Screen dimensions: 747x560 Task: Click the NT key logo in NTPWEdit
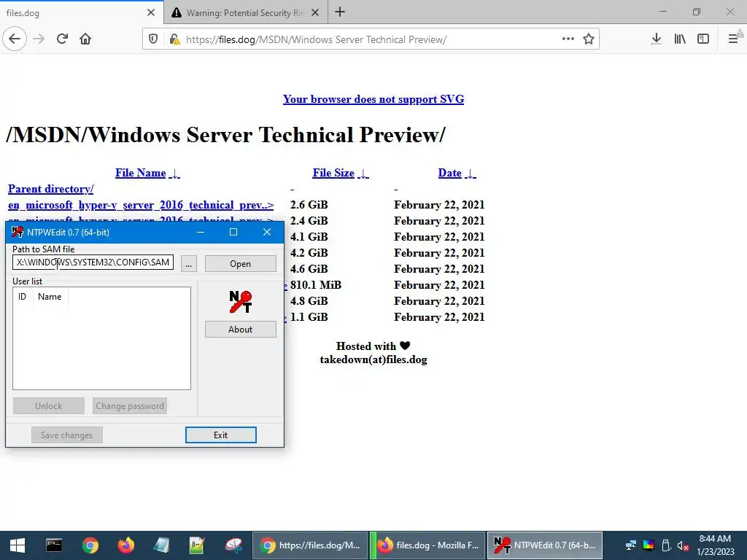coord(241,302)
